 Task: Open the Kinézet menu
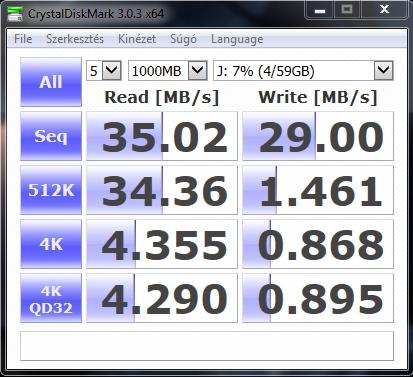pos(137,39)
